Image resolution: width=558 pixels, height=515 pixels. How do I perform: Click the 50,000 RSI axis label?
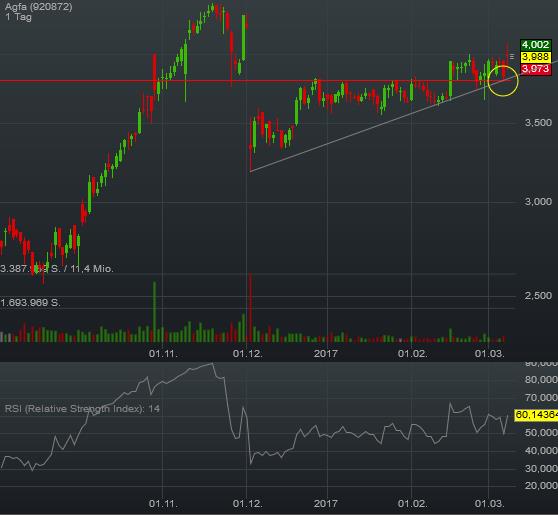tap(541, 433)
